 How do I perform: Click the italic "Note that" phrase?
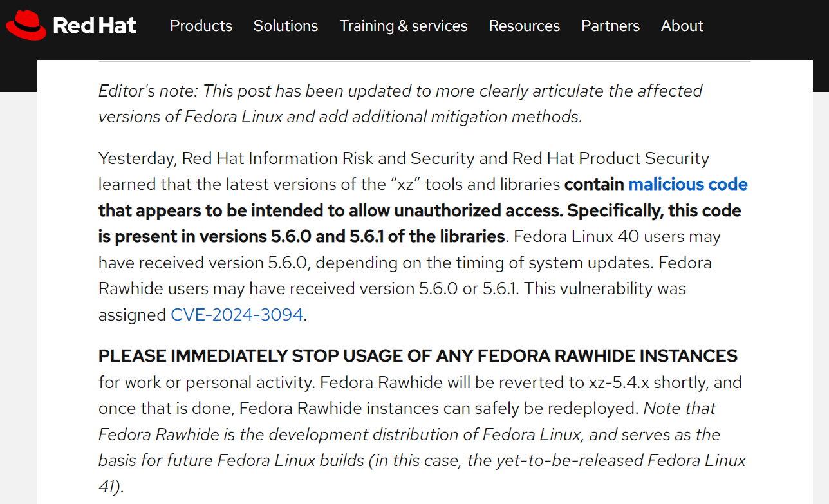(680, 409)
